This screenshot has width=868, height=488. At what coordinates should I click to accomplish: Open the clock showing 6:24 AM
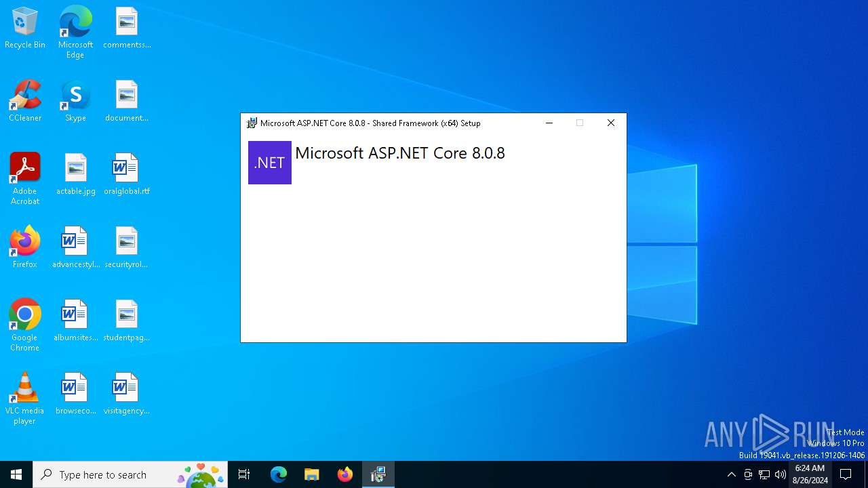point(810,474)
